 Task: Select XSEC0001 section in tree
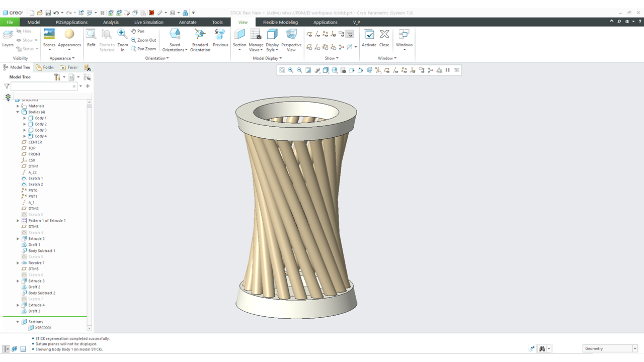coord(43,328)
